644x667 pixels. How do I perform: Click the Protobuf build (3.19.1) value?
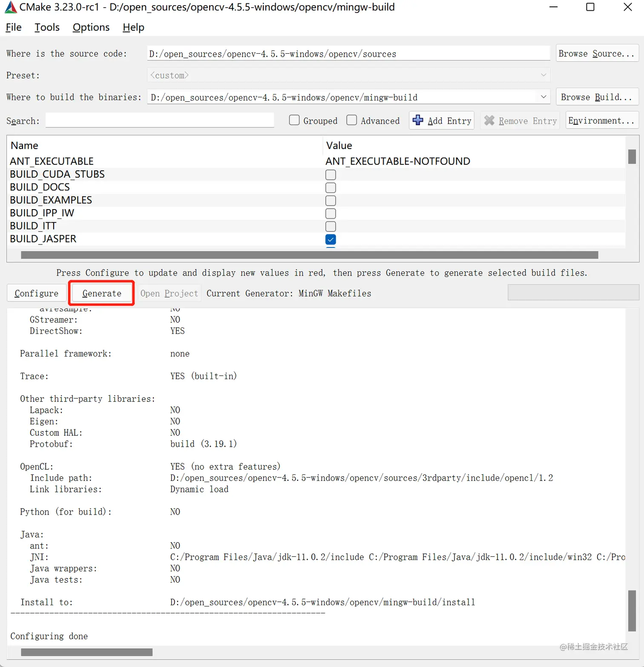point(203,444)
